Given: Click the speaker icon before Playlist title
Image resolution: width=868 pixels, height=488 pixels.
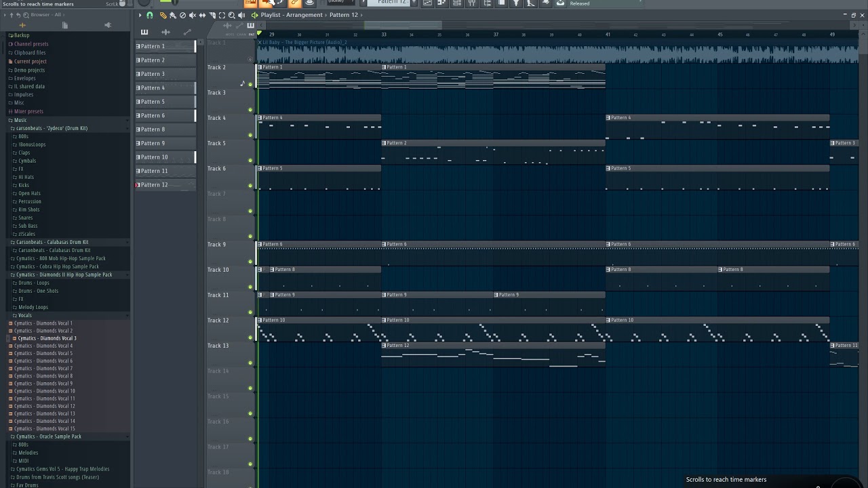Looking at the screenshot, I should pyautogui.click(x=255, y=15).
